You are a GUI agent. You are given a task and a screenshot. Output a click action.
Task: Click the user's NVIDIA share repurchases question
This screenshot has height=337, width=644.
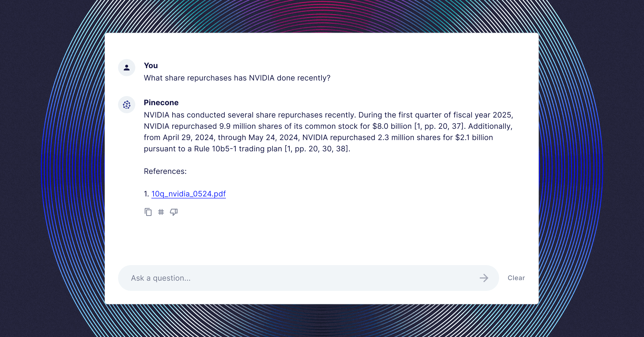237,78
